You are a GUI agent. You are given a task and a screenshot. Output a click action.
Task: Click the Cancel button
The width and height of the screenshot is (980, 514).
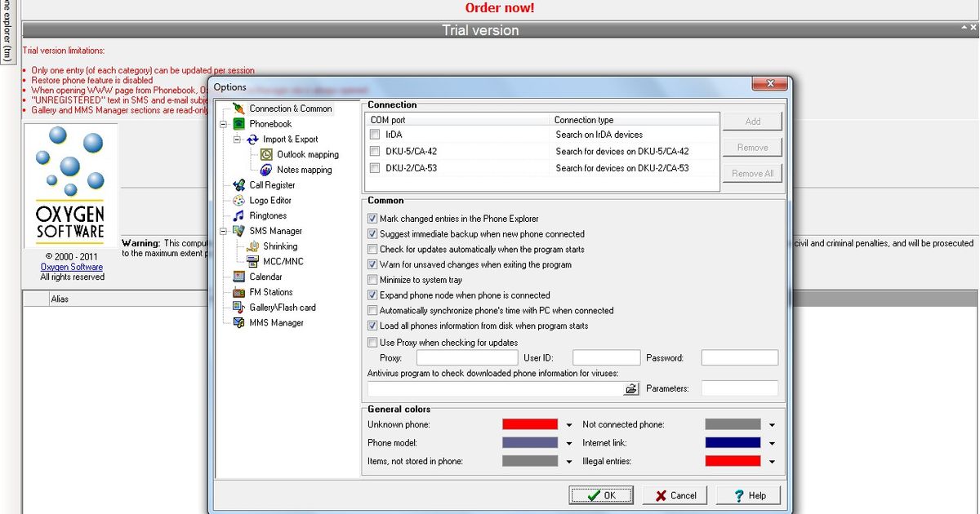point(675,495)
